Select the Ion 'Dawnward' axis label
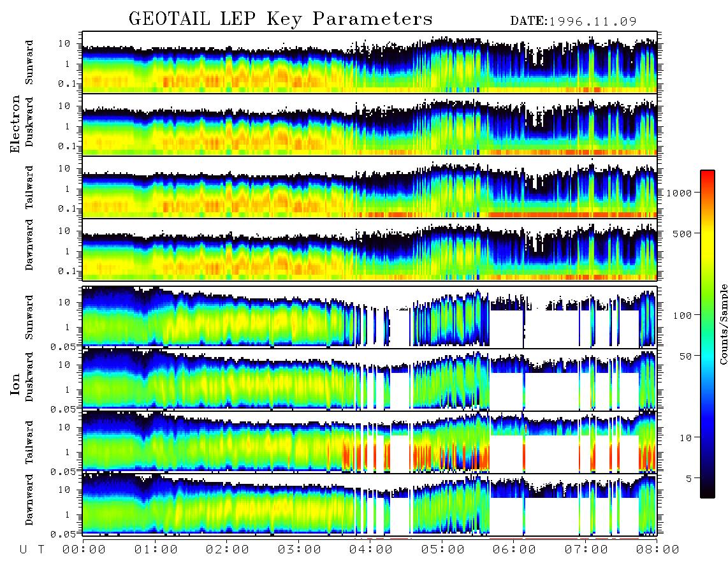728x561 pixels. (29, 500)
